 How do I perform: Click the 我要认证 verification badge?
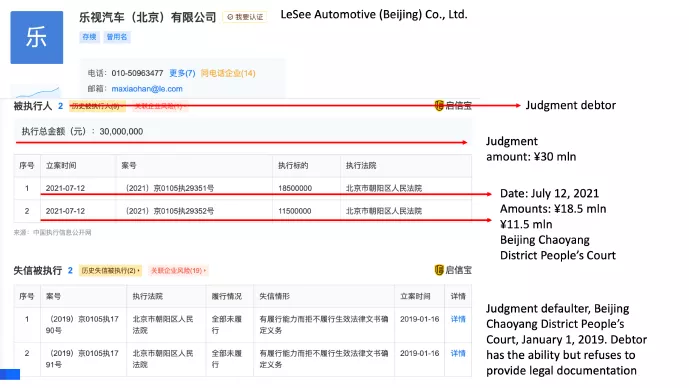coord(245,17)
